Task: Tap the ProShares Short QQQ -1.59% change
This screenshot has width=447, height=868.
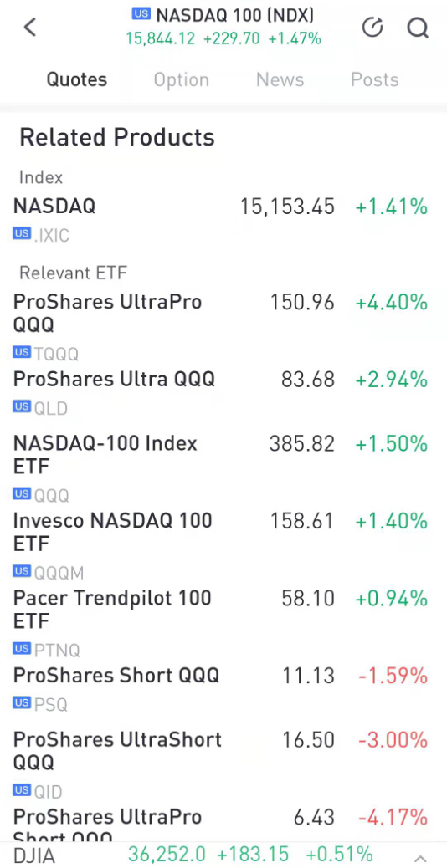Action: tap(393, 676)
